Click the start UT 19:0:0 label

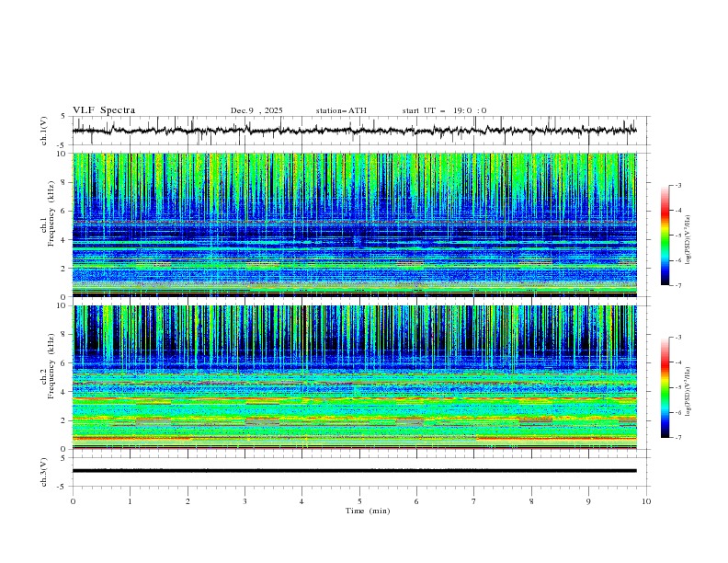[x=444, y=110]
